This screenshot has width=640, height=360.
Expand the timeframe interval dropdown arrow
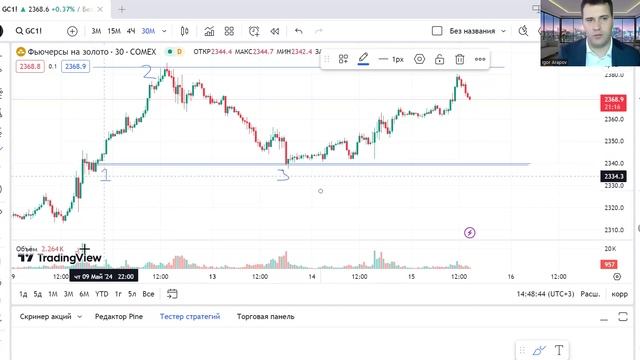pyautogui.click(x=164, y=31)
